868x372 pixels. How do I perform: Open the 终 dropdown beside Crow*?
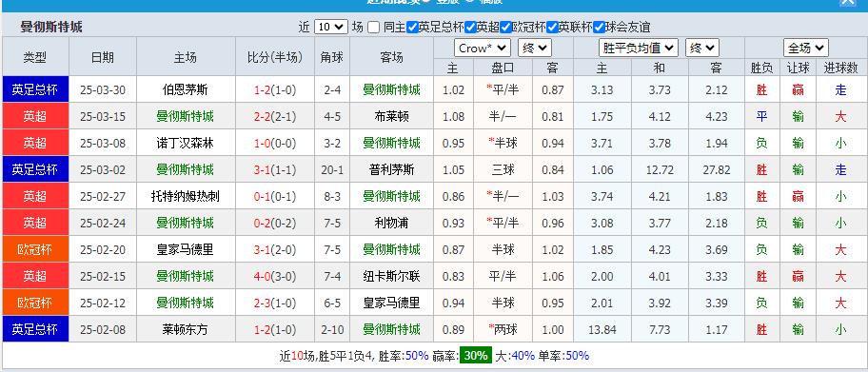coord(535,49)
